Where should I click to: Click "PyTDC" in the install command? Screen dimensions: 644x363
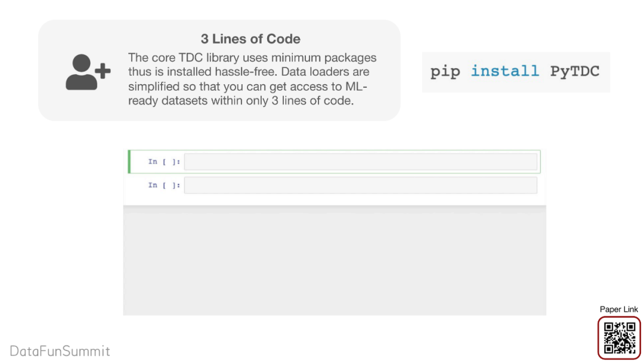click(x=574, y=72)
